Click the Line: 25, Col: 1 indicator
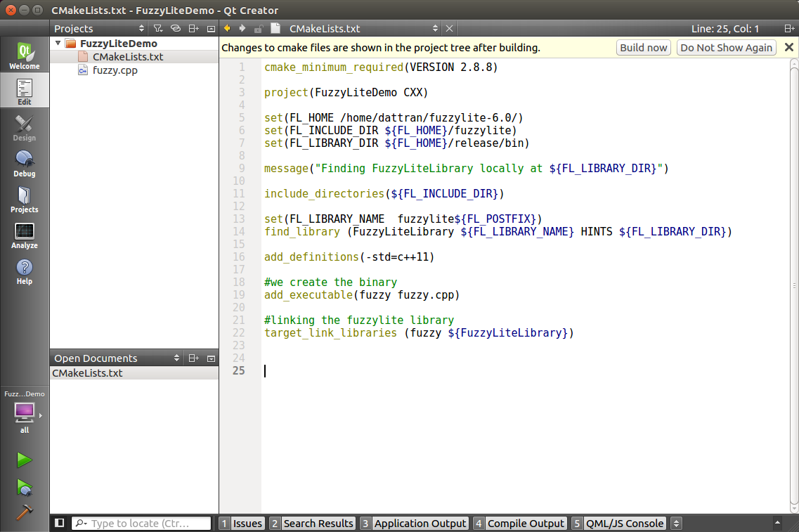The image size is (799, 532). (725, 29)
